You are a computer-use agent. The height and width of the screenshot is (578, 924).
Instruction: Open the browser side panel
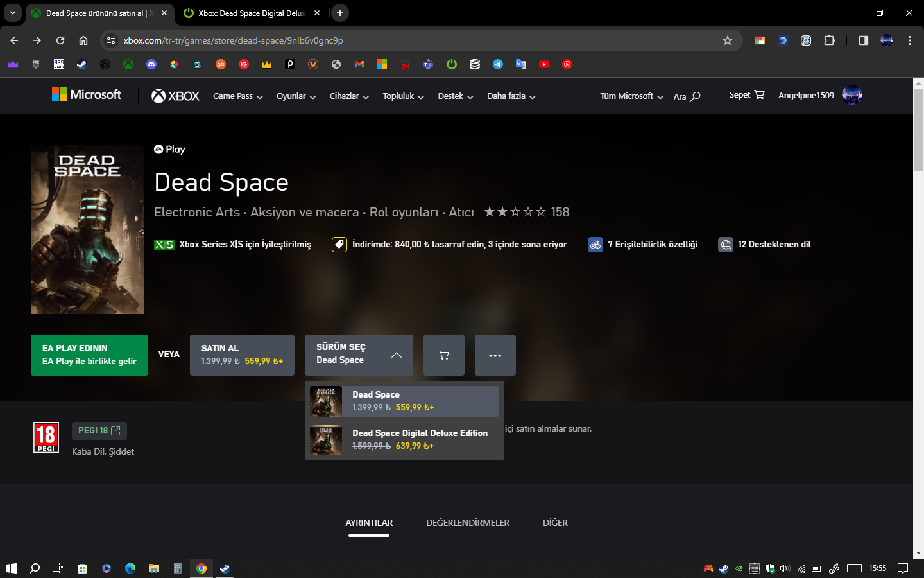pyautogui.click(x=864, y=40)
